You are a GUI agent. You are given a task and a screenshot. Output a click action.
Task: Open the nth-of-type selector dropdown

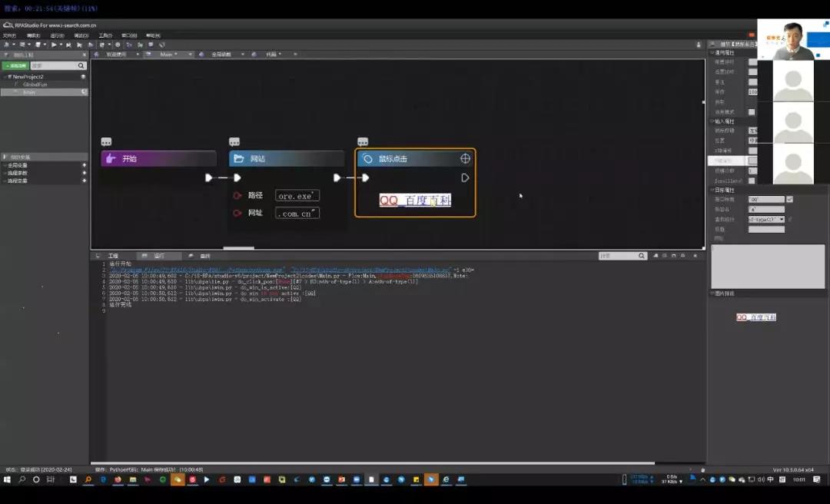[766, 219]
